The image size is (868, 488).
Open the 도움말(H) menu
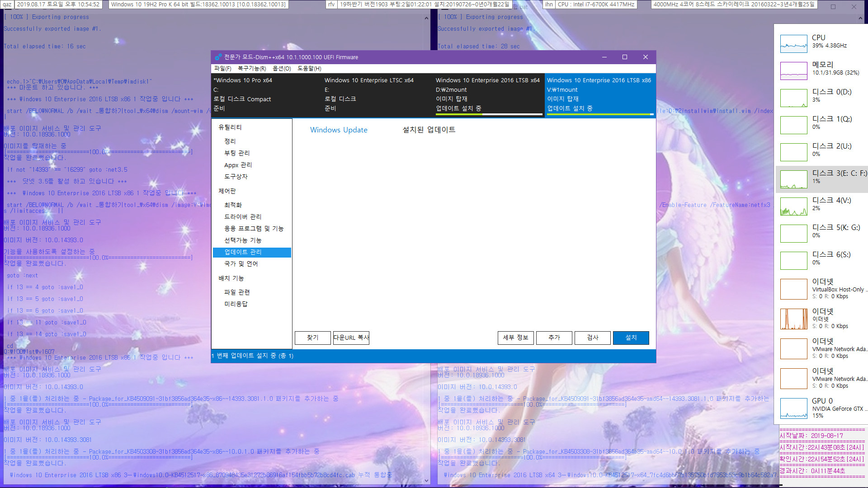(309, 68)
